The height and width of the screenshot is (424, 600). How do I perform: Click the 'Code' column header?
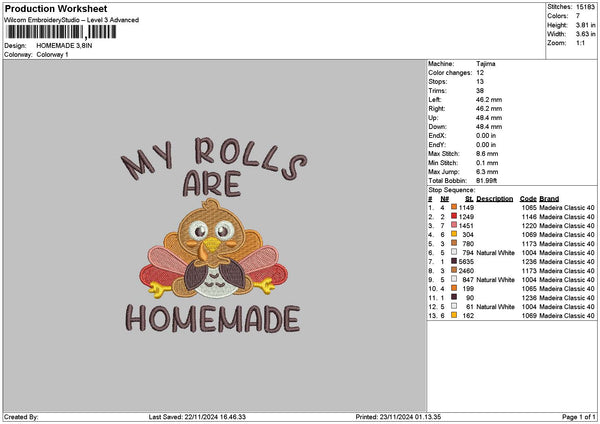528,199
